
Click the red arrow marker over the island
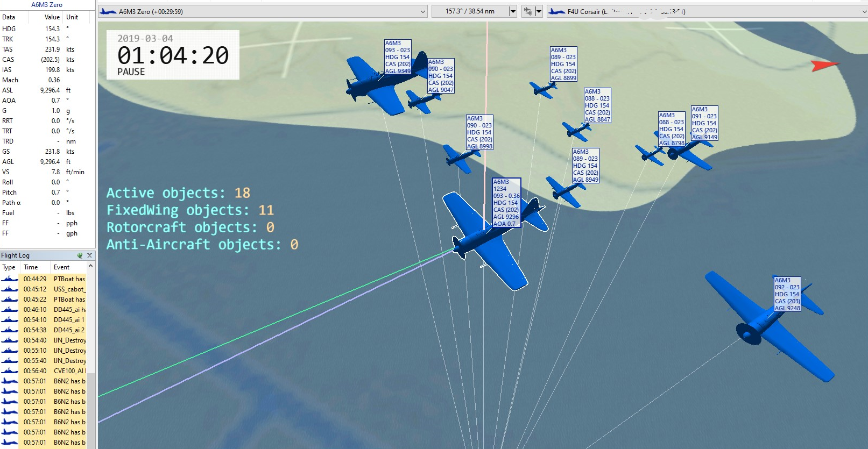pos(824,66)
